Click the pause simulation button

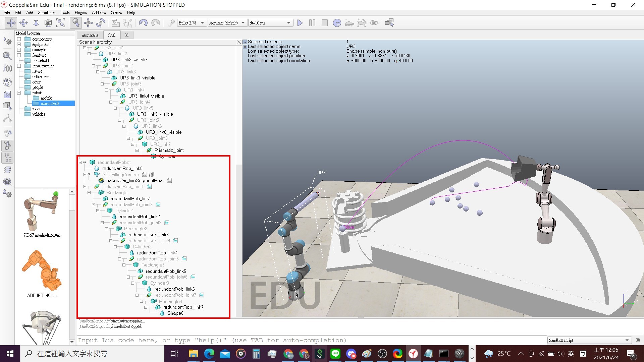[x=312, y=23]
